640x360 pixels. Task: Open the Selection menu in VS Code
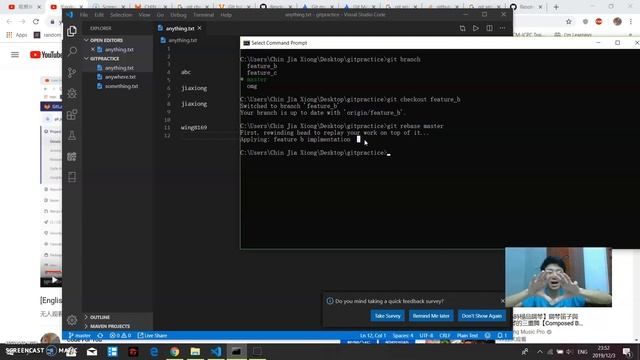coord(121,15)
